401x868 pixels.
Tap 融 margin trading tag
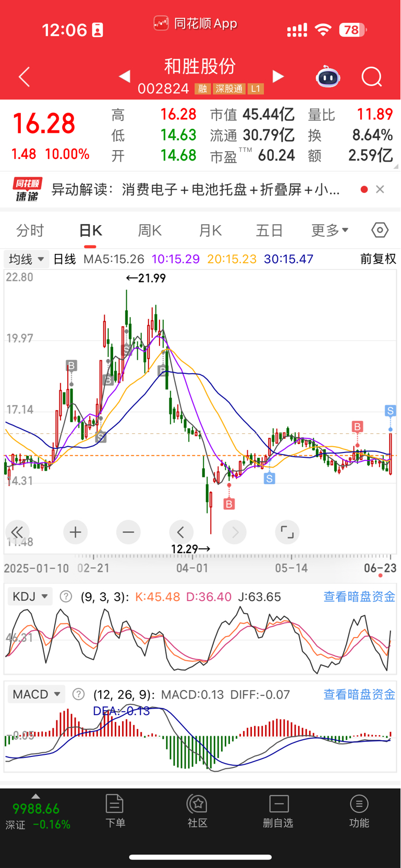(202, 89)
